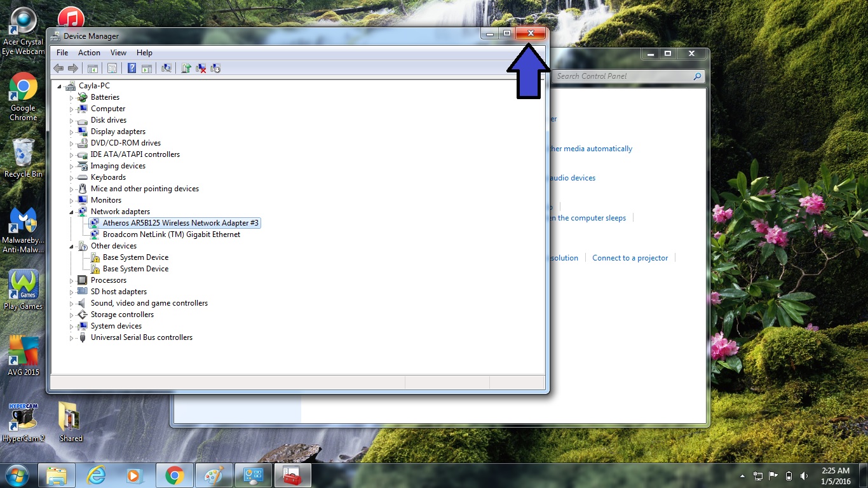Click the battery icon in system tray
The image size is (868, 488).
pyautogui.click(x=789, y=476)
